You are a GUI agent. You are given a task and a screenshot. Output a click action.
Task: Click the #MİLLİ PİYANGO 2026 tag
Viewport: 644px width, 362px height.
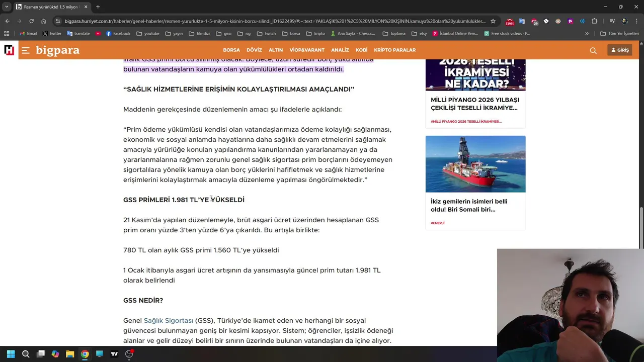pyautogui.click(x=466, y=121)
